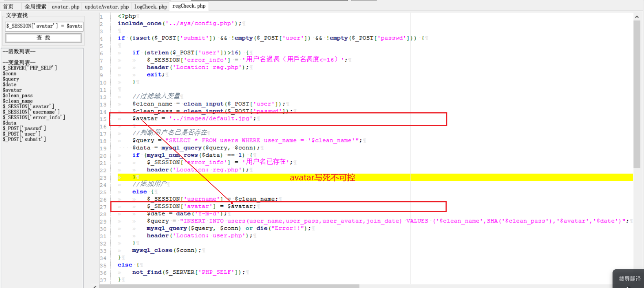Image resolution: width=644 pixels, height=288 pixels.
Task: Open the 全局搜索 tab
Action: (35, 7)
